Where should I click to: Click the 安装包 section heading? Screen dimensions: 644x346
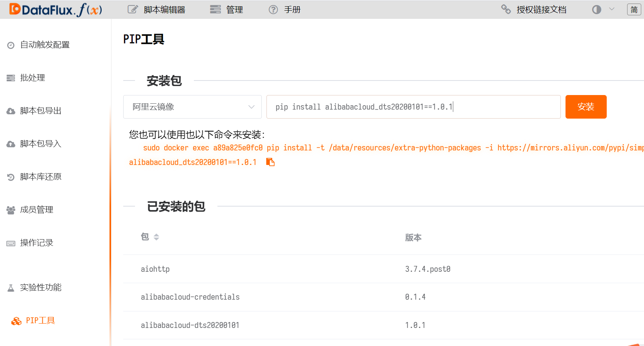pos(164,81)
